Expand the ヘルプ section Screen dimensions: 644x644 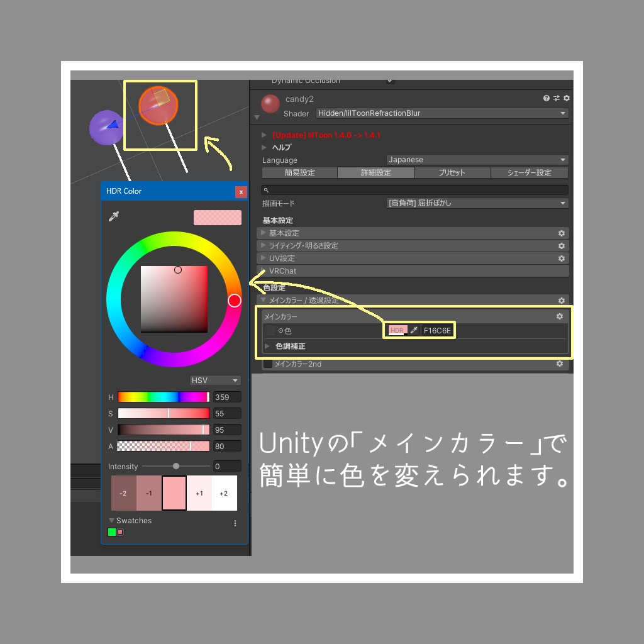pyautogui.click(x=264, y=147)
